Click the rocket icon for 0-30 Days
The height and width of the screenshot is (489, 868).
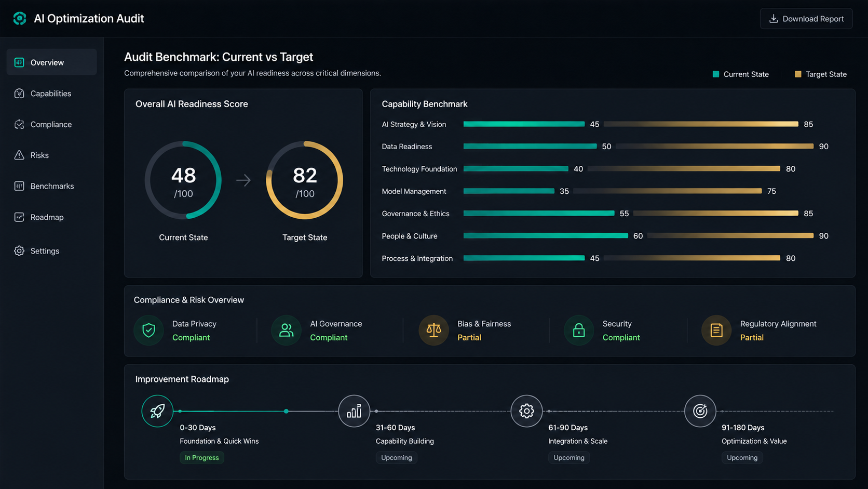157,411
